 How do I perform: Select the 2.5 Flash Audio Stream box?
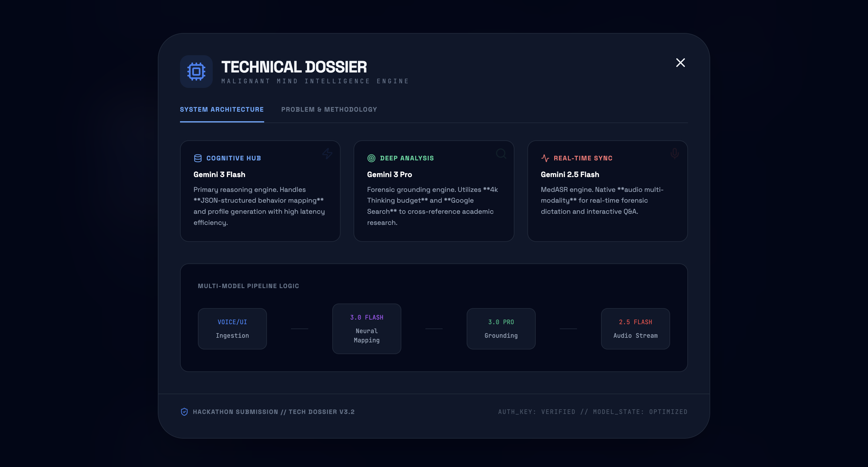[635, 329]
